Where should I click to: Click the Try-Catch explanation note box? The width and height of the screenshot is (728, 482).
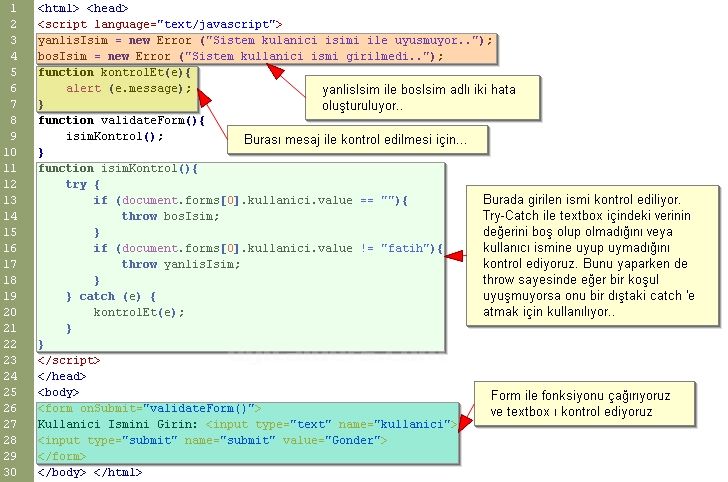594,254
